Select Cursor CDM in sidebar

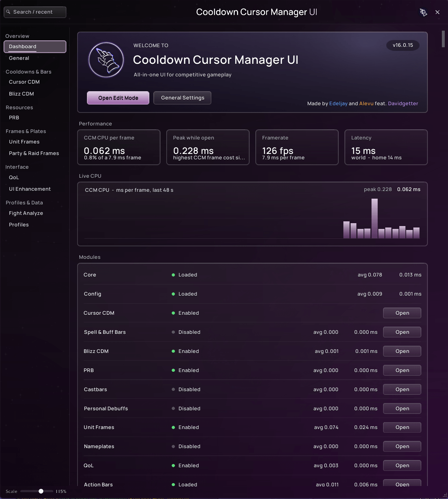(24, 82)
